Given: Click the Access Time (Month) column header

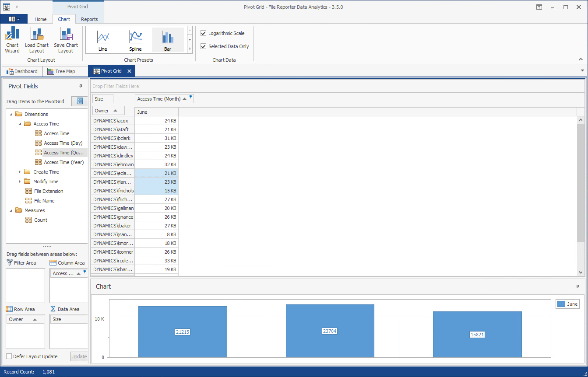Looking at the screenshot, I should click(164, 99).
